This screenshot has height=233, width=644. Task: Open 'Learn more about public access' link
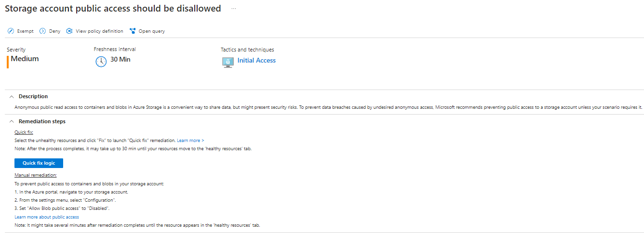click(47, 217)
